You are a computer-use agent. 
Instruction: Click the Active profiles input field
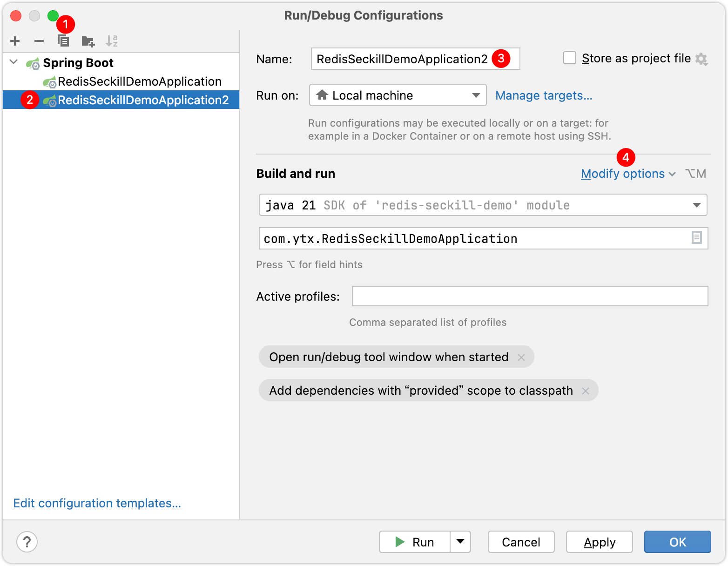(x=529, y=296)
